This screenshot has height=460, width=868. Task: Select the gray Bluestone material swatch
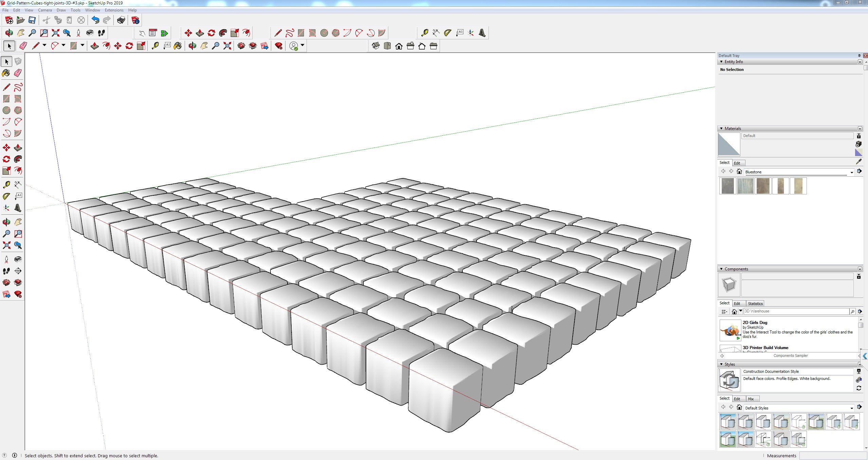[x=727, y=186]
